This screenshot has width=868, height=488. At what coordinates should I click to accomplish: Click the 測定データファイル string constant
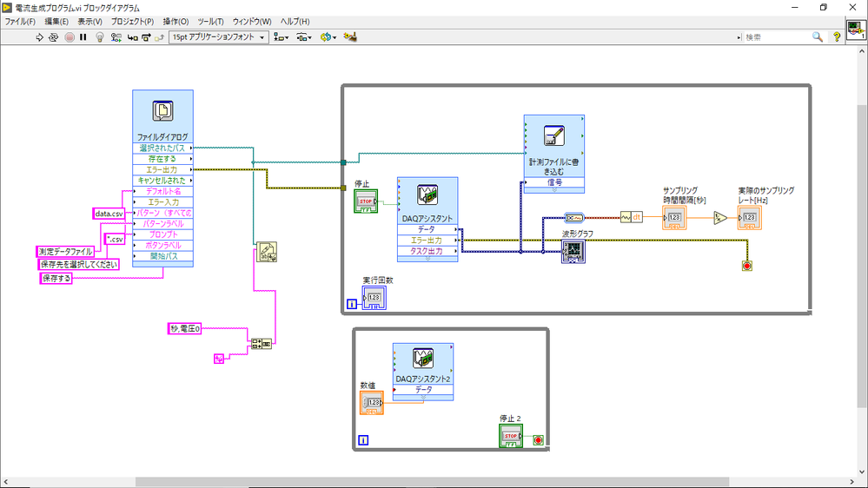65,252
